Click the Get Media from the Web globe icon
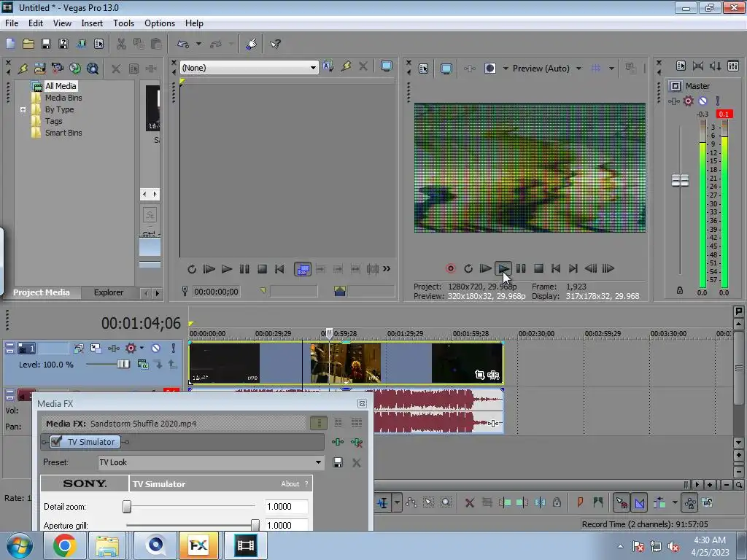 click(75, 68)
